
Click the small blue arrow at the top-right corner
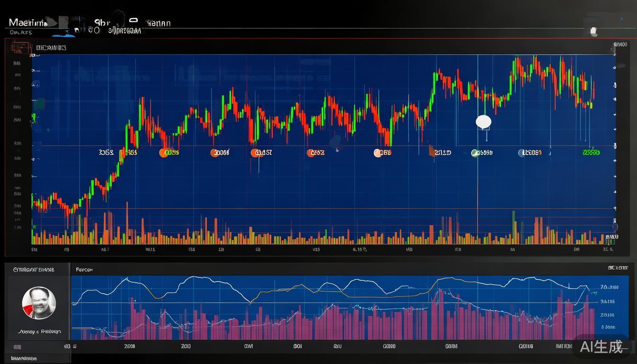tap(622, 19)
